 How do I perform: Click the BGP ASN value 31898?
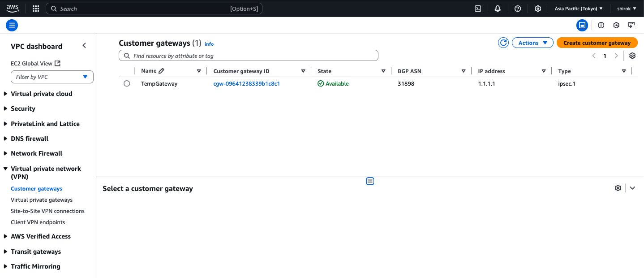pyautogui.click(x=406, y=83)
